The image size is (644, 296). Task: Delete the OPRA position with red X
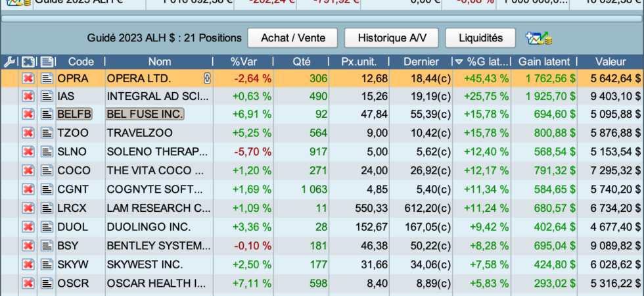tap(28, 78)
